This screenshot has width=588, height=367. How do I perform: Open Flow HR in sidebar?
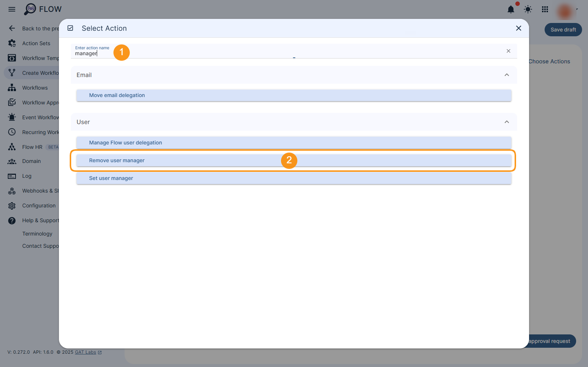tap(32, 147)
